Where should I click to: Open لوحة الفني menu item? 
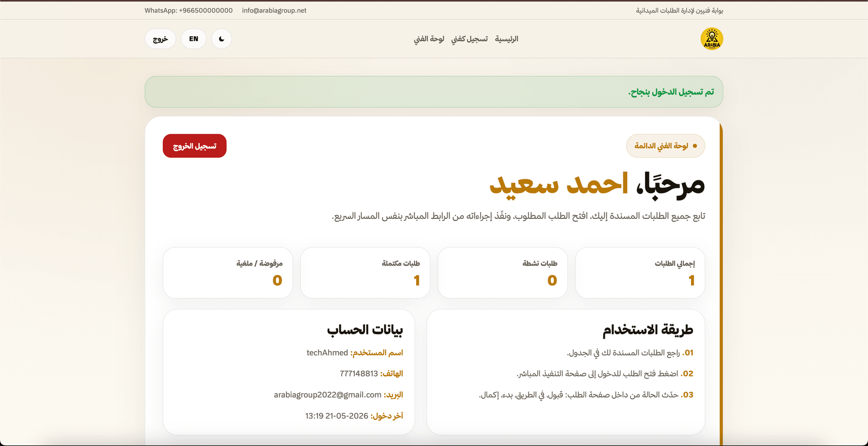(429, 39)
